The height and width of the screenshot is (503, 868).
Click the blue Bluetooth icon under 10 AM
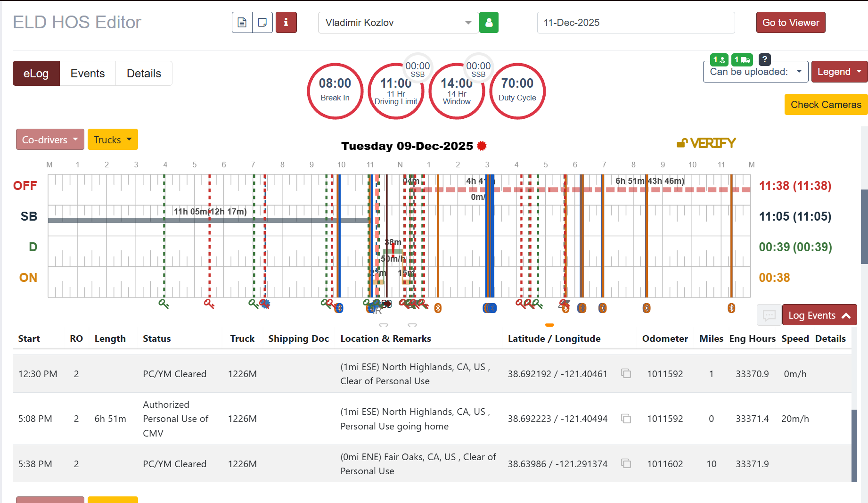click(339, 308)
